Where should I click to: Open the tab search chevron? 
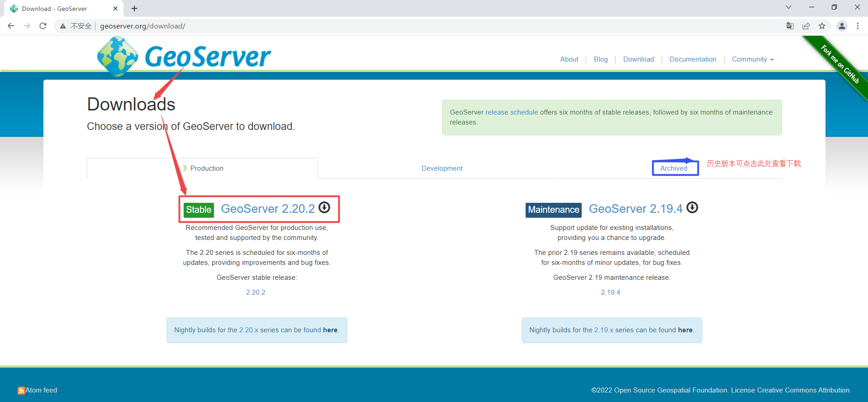tap(788, 7)
